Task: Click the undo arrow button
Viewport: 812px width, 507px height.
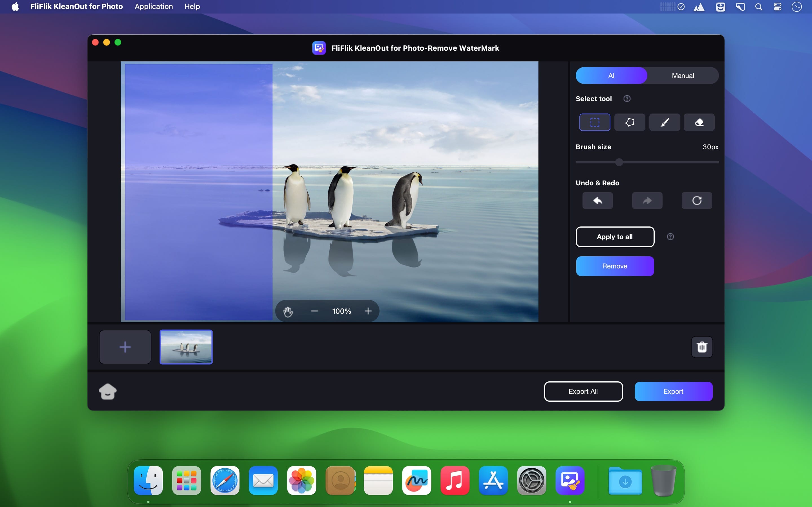Action: 597,201
